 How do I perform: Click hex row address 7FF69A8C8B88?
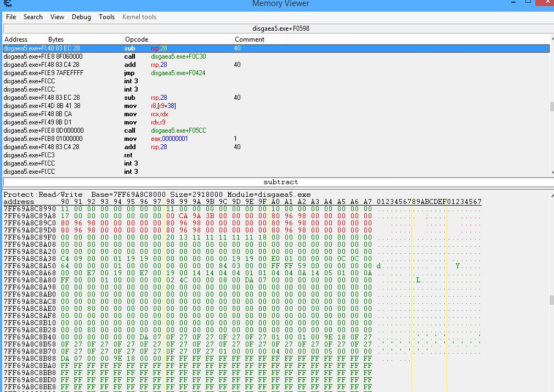point(30,359)
